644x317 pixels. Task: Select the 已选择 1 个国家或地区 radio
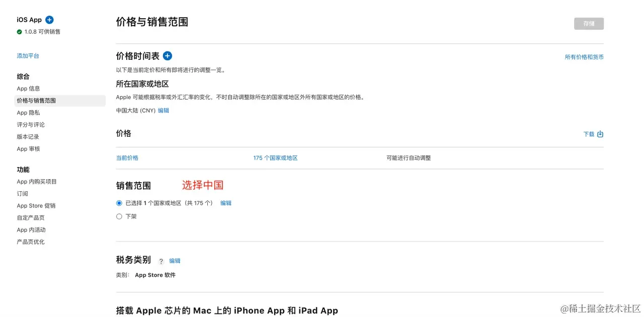tap(119, 203)
